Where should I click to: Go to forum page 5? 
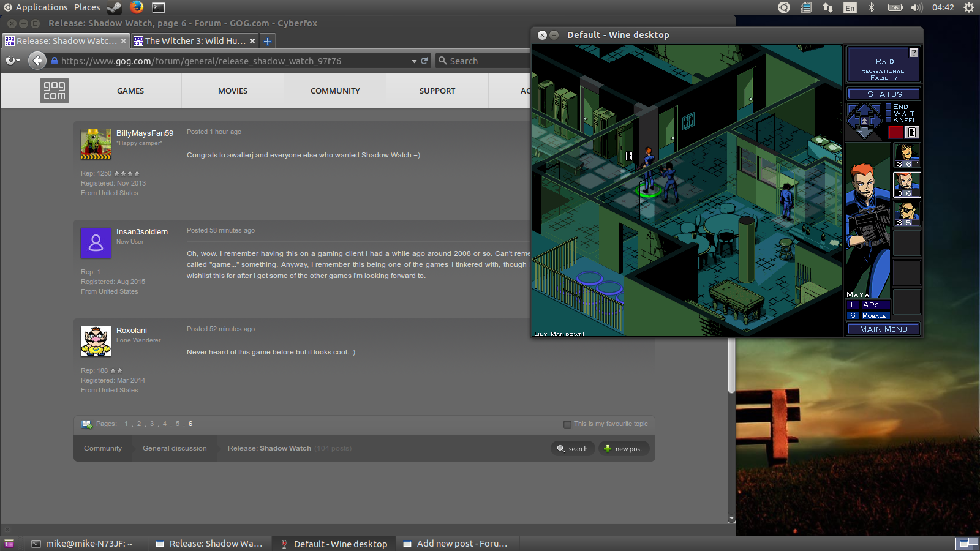point(178,424)
